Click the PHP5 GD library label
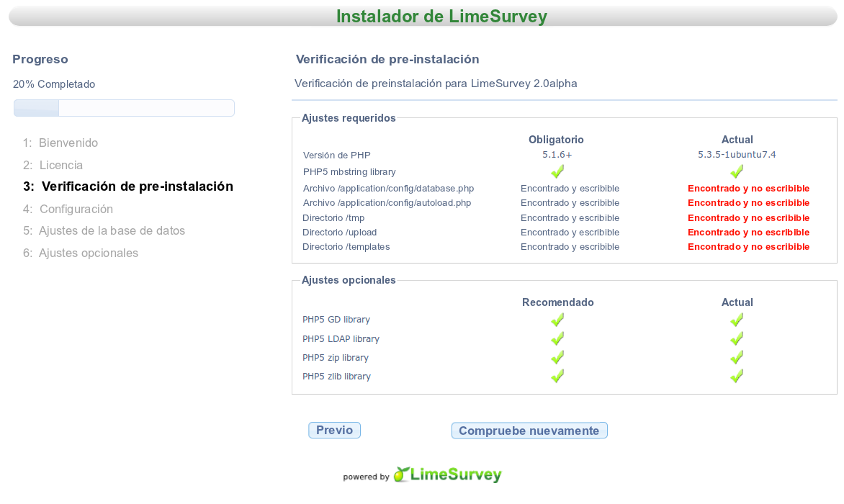The width and height of the screenshot is (844, 504). 336,320
